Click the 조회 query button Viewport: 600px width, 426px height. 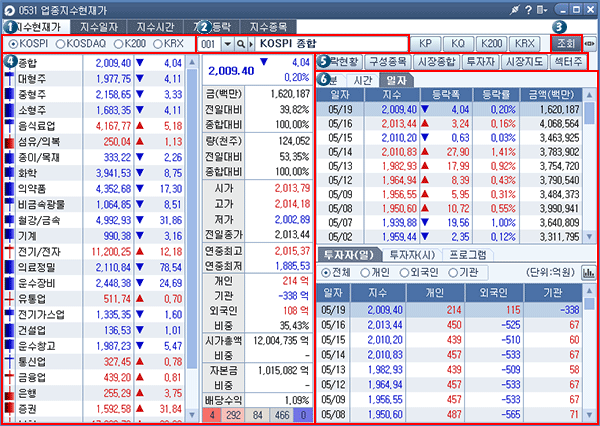566,44
